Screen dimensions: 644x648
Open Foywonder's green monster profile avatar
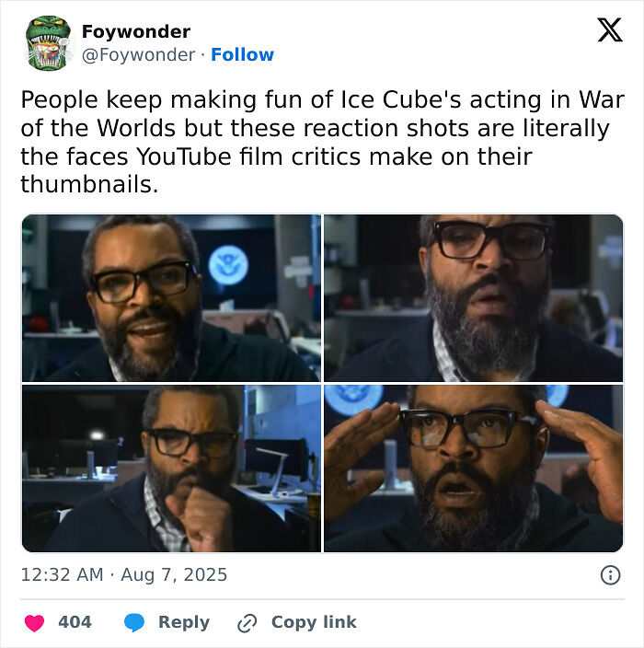click(48, 43)
